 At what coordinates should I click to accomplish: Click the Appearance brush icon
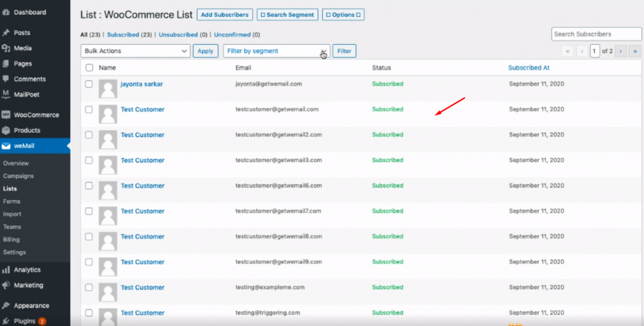(6, 306)
